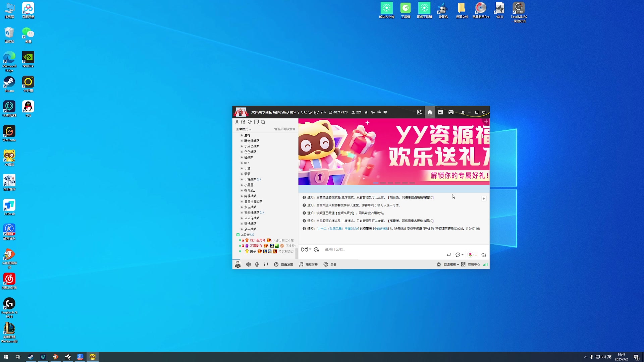
Task: Open Steam from the Windows taskbar
Action: point(31,357)
